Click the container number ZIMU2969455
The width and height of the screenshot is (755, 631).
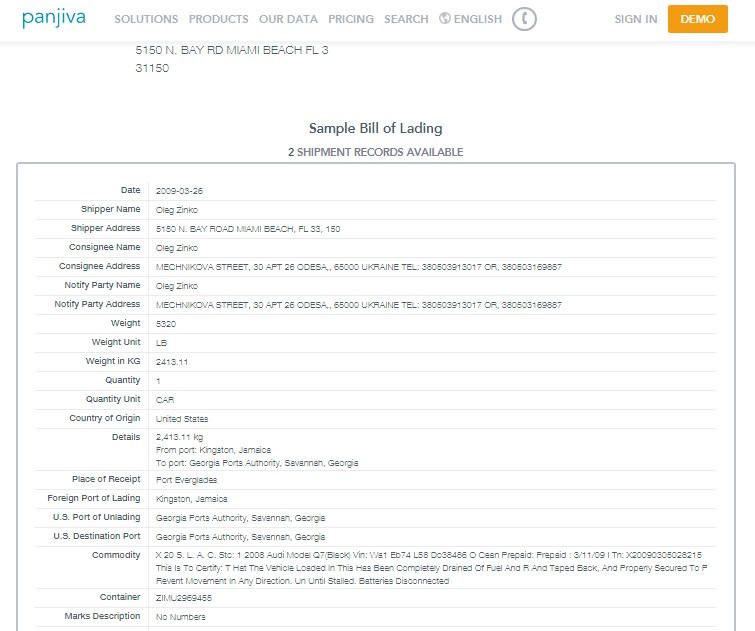point(184,598)
